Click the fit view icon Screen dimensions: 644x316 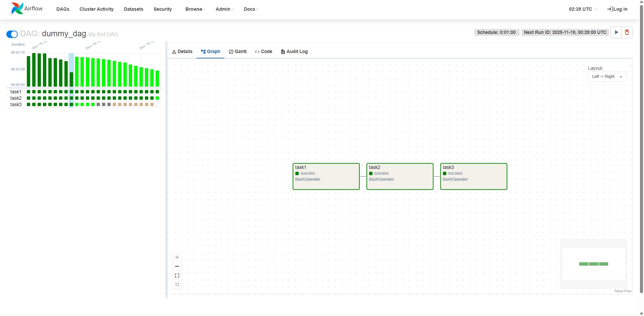click(177, 275)
